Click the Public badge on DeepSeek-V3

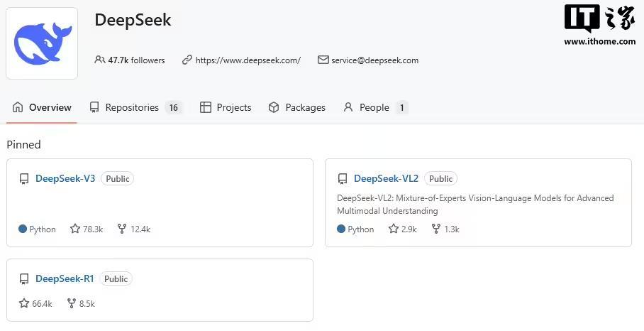tap(118, 178)
